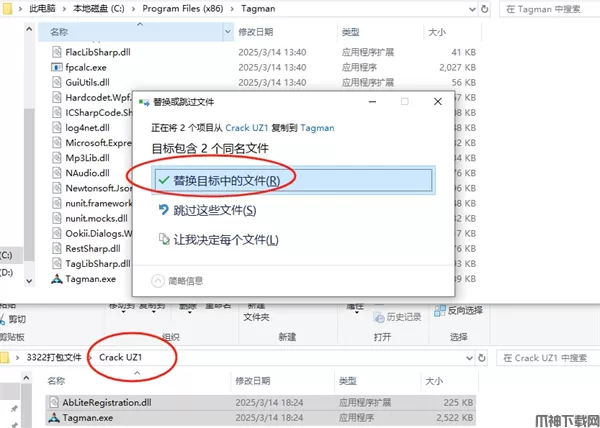Select nunit.mocks.dll file icon
This screenshot has height=428, width=600.
[x=57, y=218]
